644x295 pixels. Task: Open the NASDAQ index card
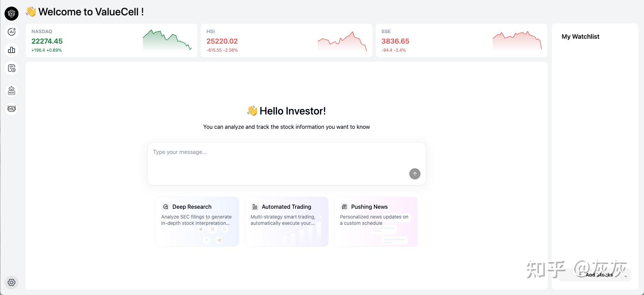(87, 40)
